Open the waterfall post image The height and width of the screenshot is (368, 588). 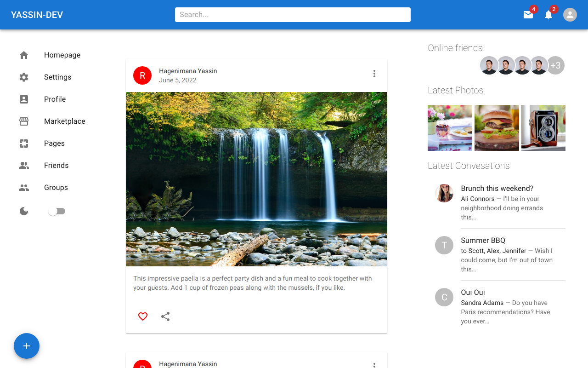pos(256,179)
